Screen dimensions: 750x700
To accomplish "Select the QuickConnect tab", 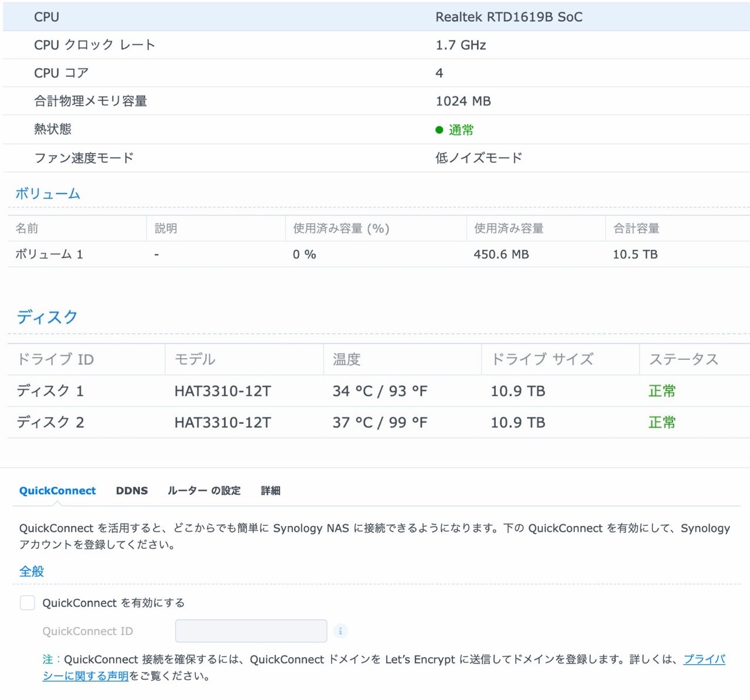I will coord(57,491).
